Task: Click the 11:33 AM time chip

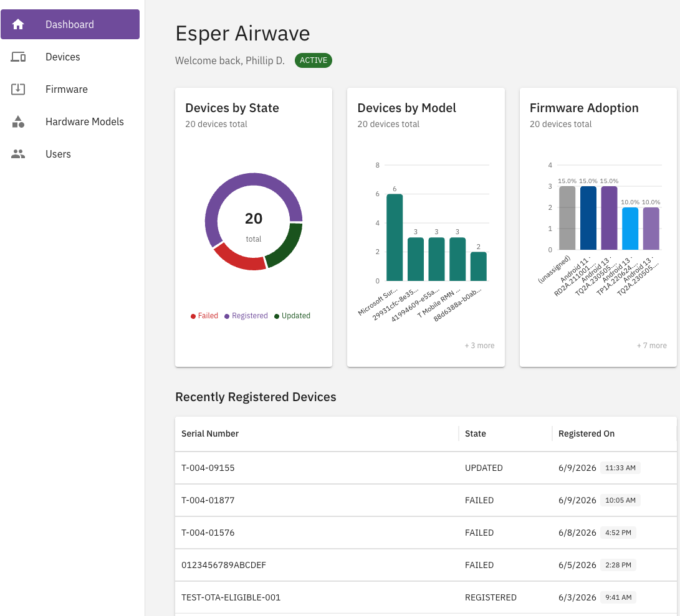Action: click(620, 468)
